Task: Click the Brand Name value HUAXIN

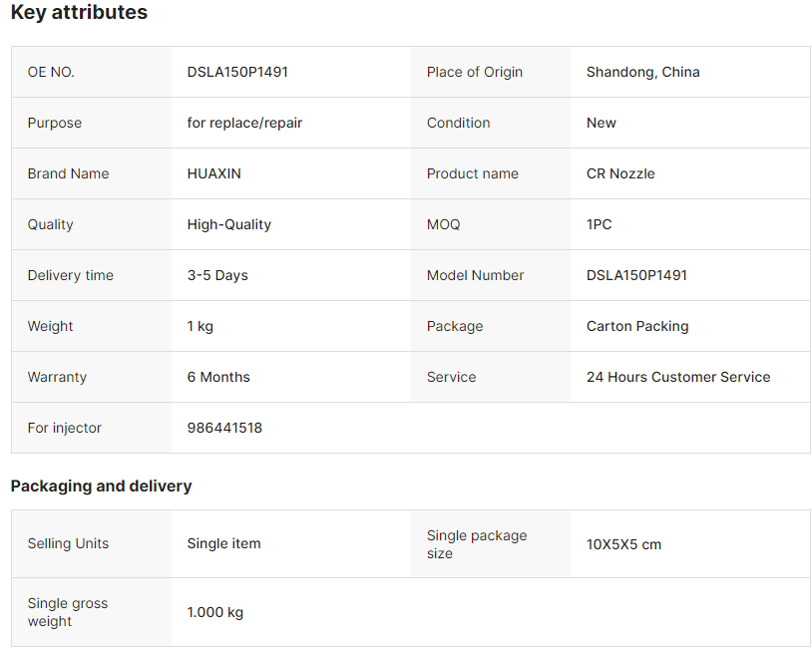Action: tap(213, 173)
